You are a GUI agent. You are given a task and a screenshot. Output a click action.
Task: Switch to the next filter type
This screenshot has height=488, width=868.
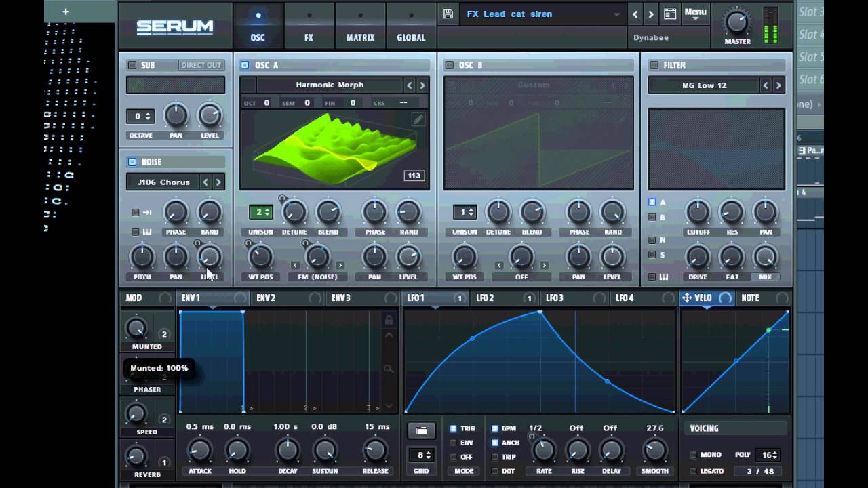click(x=778, y=85)
